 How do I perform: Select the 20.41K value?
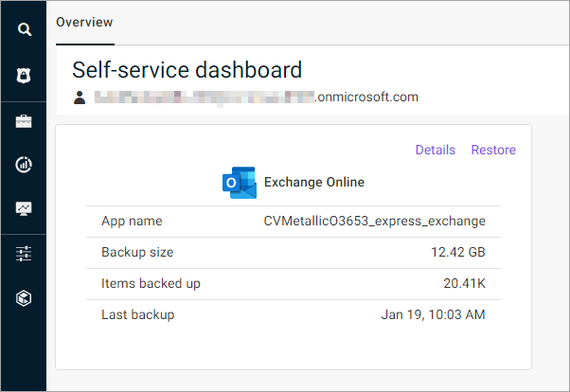[x=464, y=284]
